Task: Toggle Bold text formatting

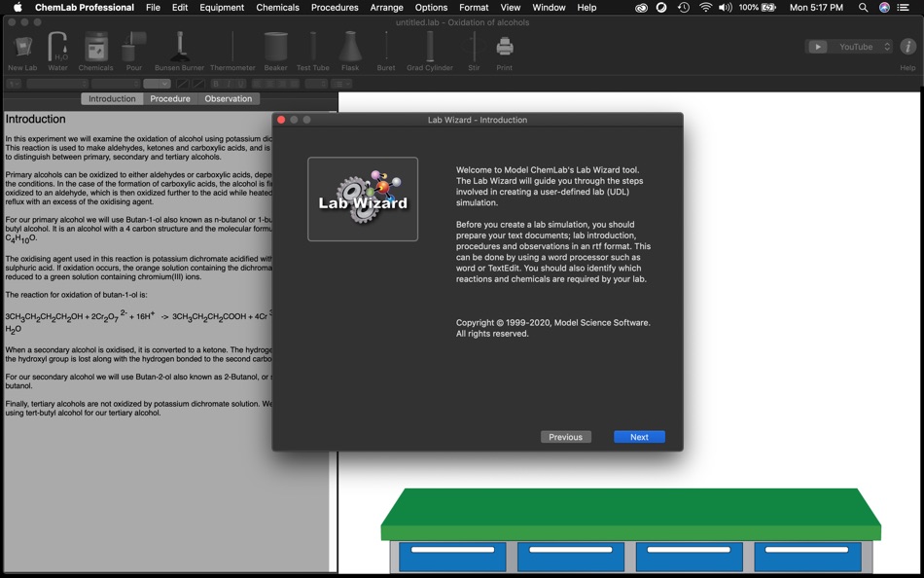Action: [216, 84]
